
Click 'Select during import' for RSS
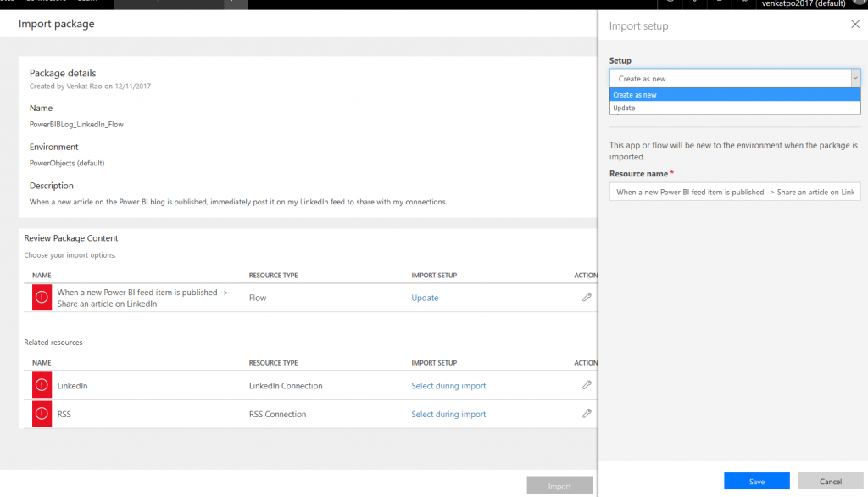coord(448,415)
